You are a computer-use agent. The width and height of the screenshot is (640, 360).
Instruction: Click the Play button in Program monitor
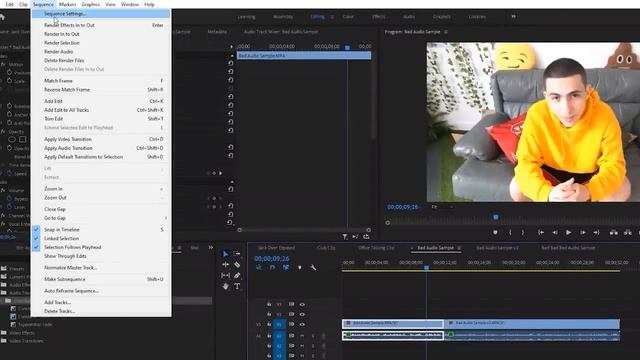click(x=568, y=232)
